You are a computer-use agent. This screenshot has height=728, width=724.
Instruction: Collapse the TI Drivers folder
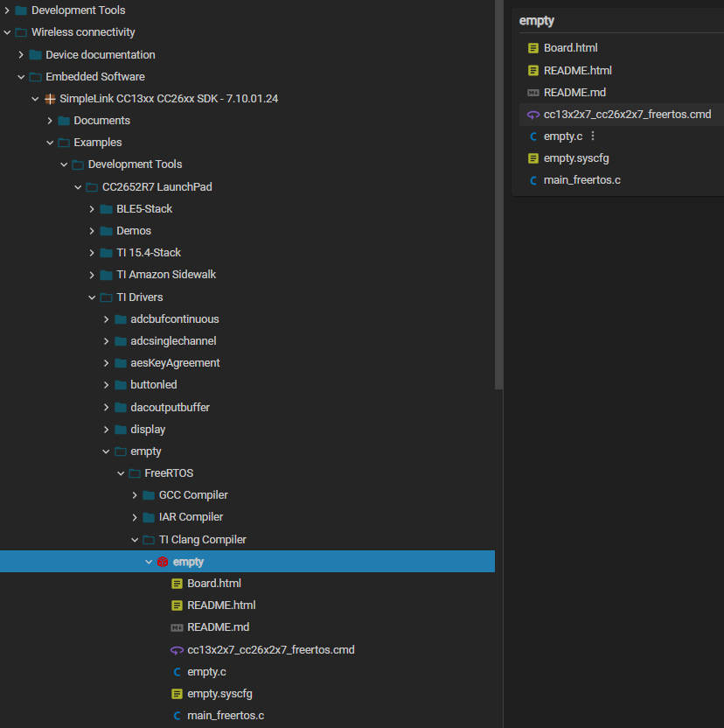(x=91, y=297)
